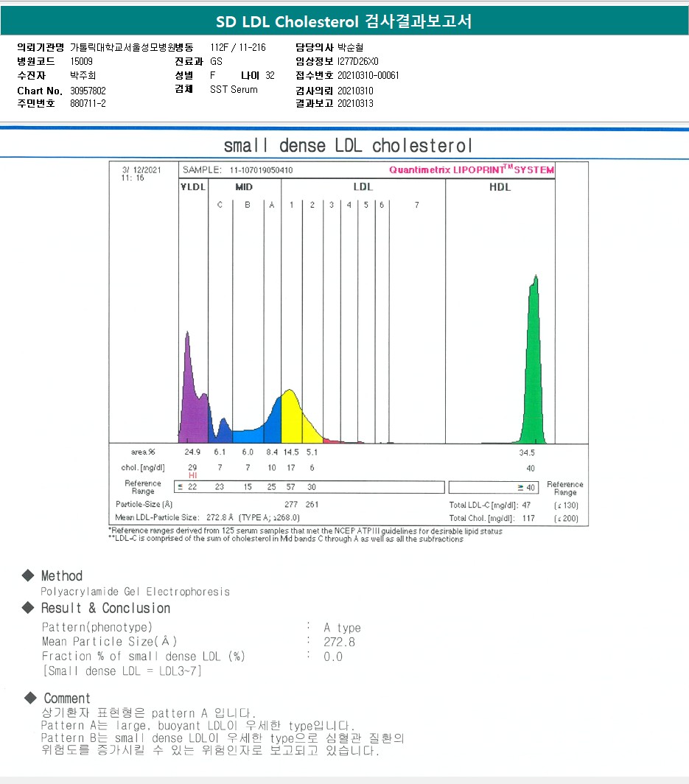Screen dimensions: 689x784
Task: Select department value GS
Action: pyautogui.click(x=216, y=61)
